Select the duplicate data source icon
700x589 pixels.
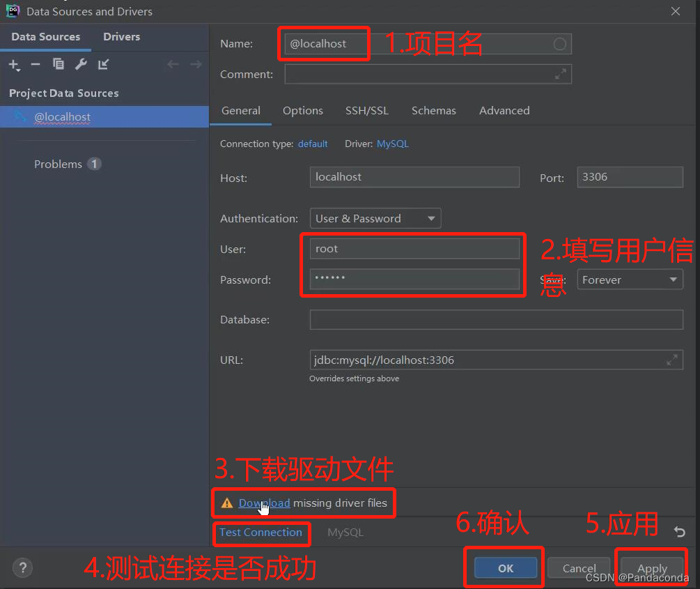point(59,64)
